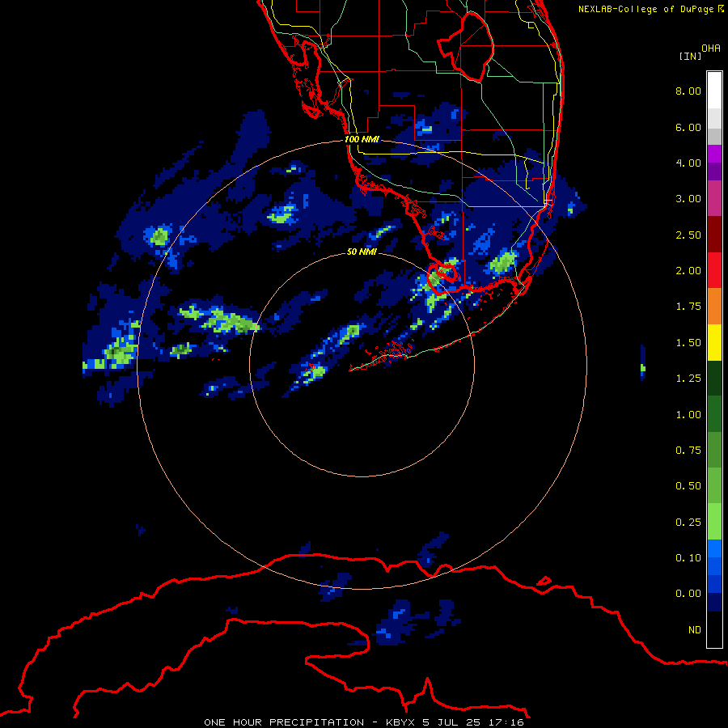Click the 50 NMI range ring label

(362, 252)
